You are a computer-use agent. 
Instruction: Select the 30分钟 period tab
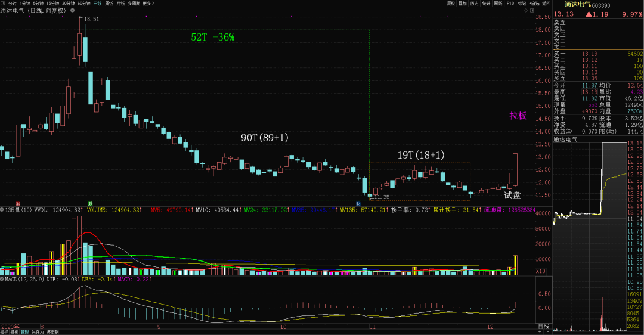click(x=68, y=4)
